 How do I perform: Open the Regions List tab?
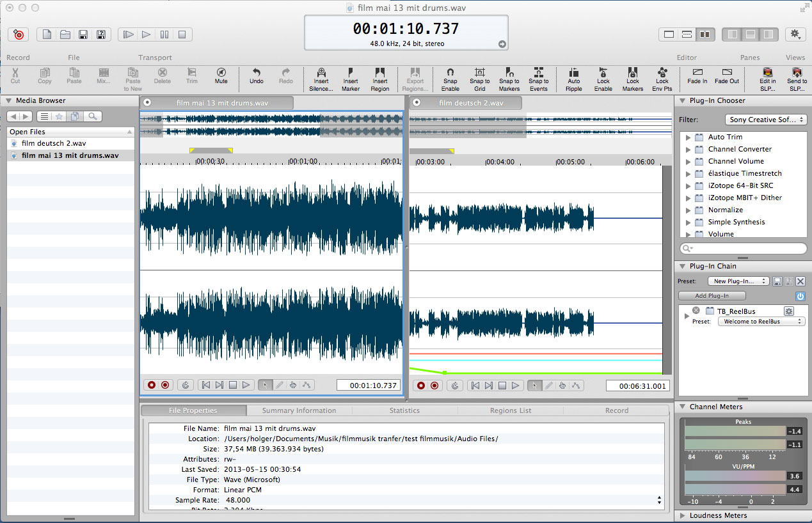[511, 410]
